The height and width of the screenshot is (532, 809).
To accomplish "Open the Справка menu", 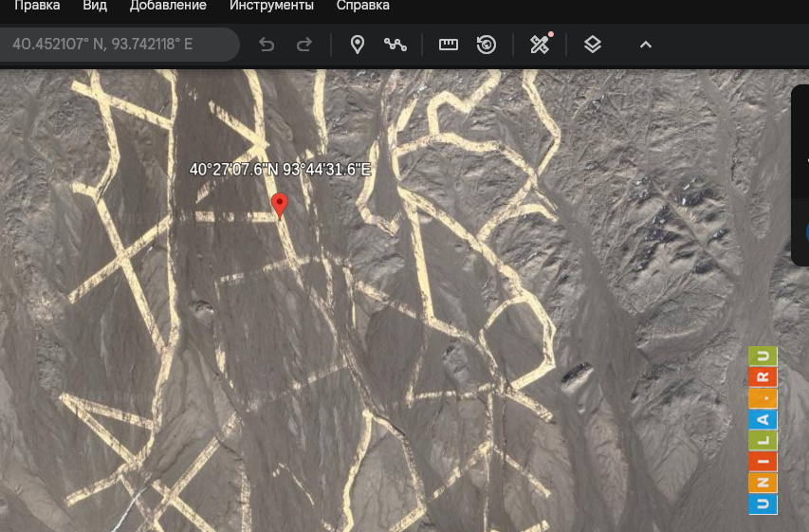I will coord(362,6).
